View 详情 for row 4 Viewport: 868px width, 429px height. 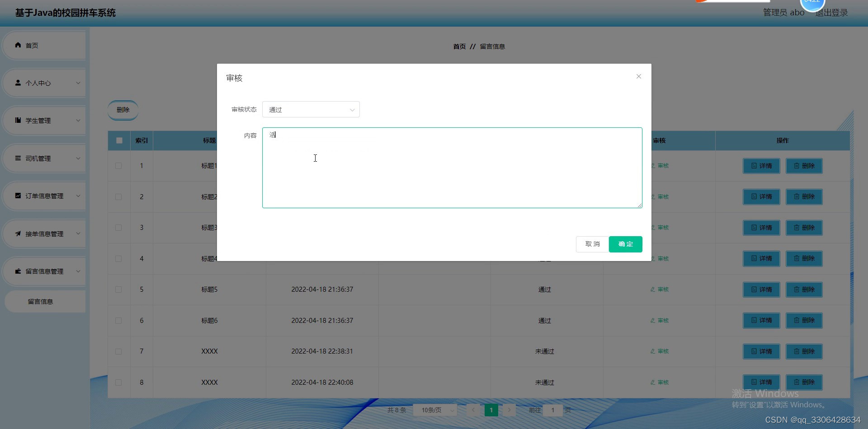tap(762, 259)
